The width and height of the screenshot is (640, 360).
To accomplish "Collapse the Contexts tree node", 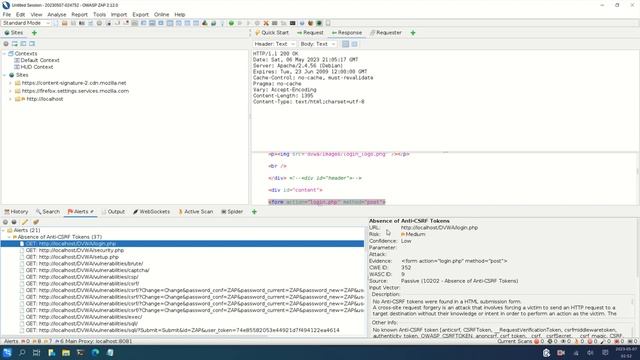I will pos(4,53).
